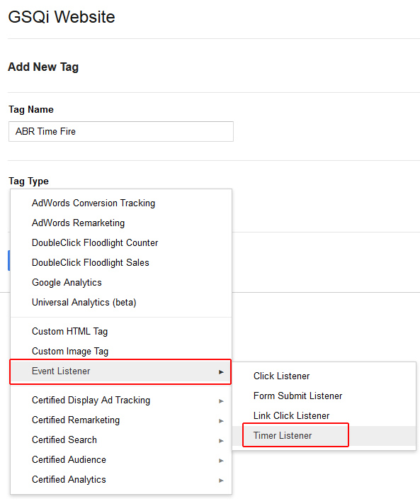420x504 pixels.
Task: Expand arrow beside Certified Audience
Action: 221,461
